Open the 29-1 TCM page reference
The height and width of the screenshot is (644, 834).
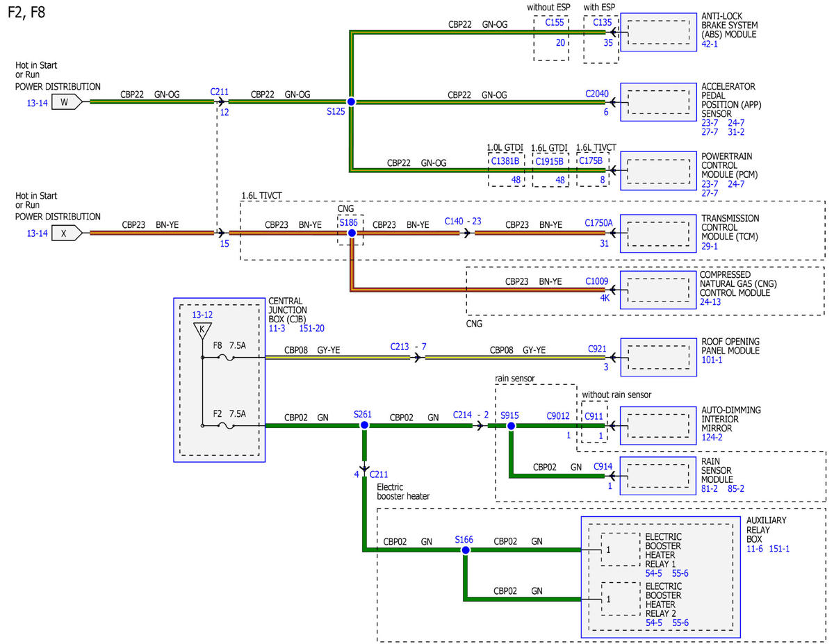709,246
